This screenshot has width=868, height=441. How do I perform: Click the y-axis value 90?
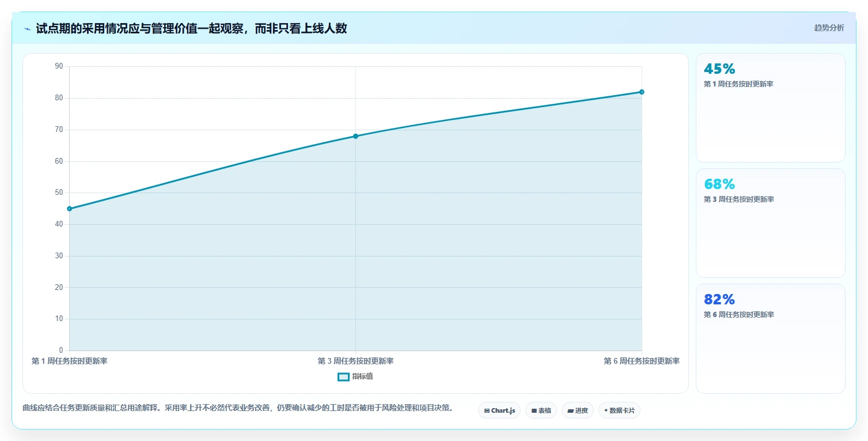(59, 66)
